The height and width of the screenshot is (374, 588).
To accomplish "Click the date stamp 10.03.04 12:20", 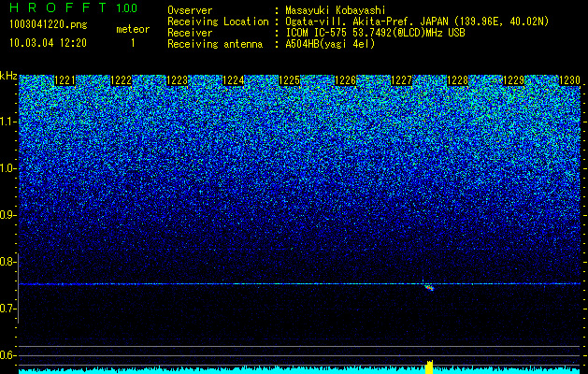I will [x=48, y=43].
